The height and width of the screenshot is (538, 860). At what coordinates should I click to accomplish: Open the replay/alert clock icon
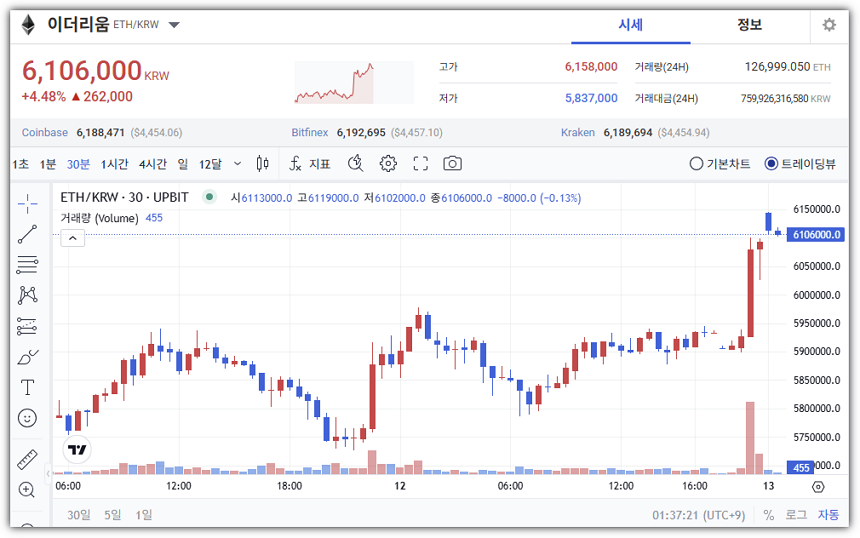(x=355, y=163)
